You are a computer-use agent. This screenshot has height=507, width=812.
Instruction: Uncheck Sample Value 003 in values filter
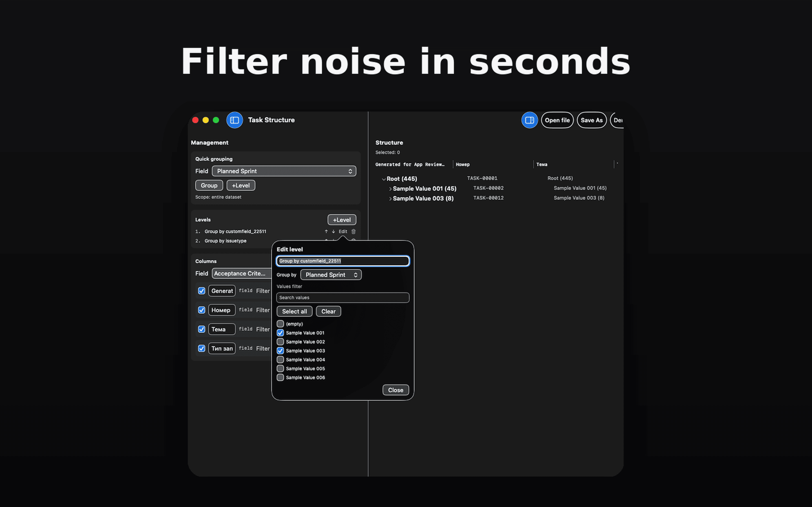(280, 351)
